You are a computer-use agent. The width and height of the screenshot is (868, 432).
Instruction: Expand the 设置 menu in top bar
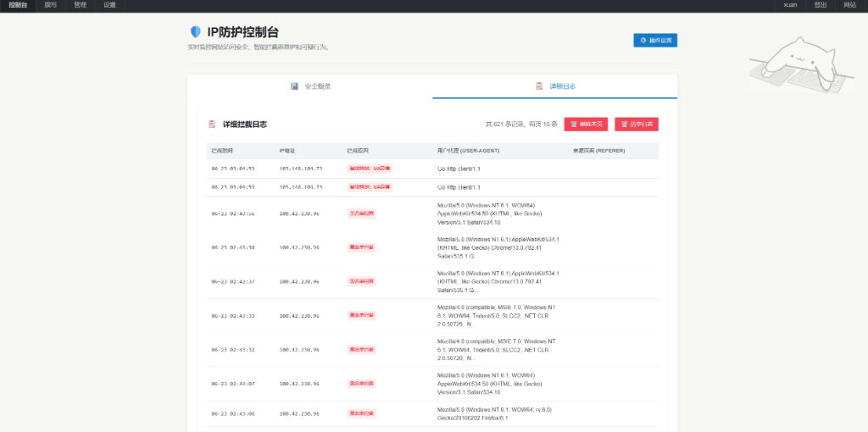pos(109,5)
